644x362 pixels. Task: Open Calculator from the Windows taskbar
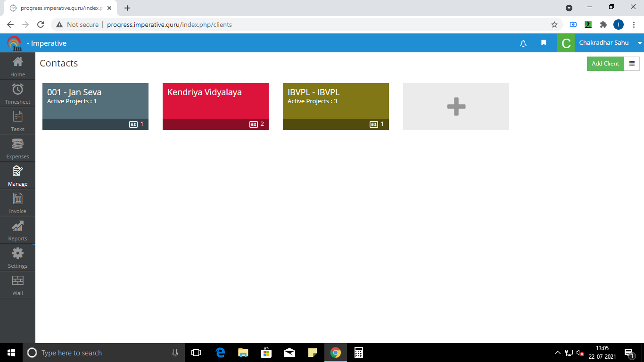pyautogui.click(x=358, y=353)
